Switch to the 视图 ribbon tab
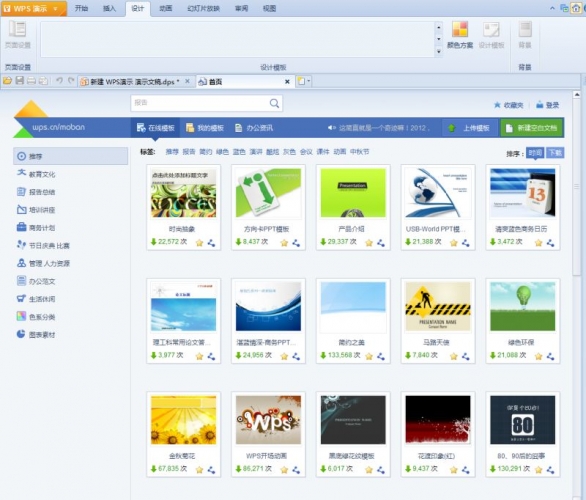This screenshot has height=500, width=586. (x=269, y=8)
